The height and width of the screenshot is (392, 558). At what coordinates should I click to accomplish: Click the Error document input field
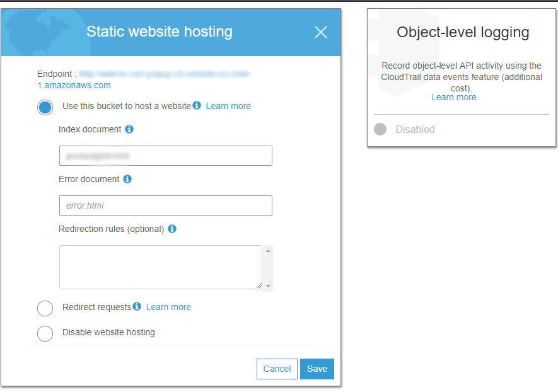(165, 205)
